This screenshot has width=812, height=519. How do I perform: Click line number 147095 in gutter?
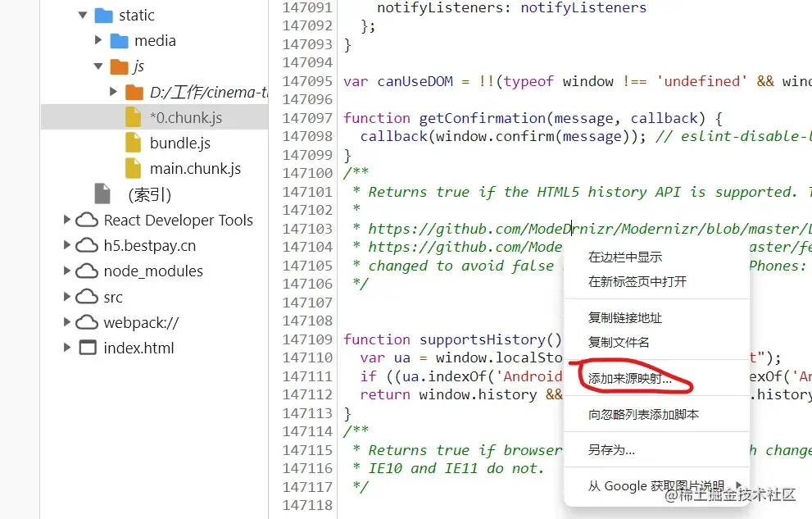pos(307,81)
